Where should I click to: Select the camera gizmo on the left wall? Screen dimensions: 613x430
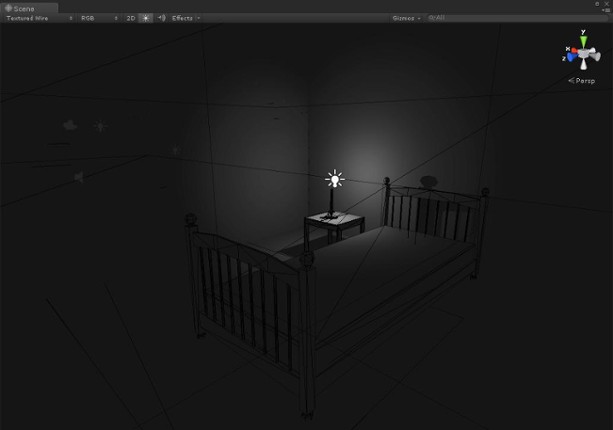[70, 125]
